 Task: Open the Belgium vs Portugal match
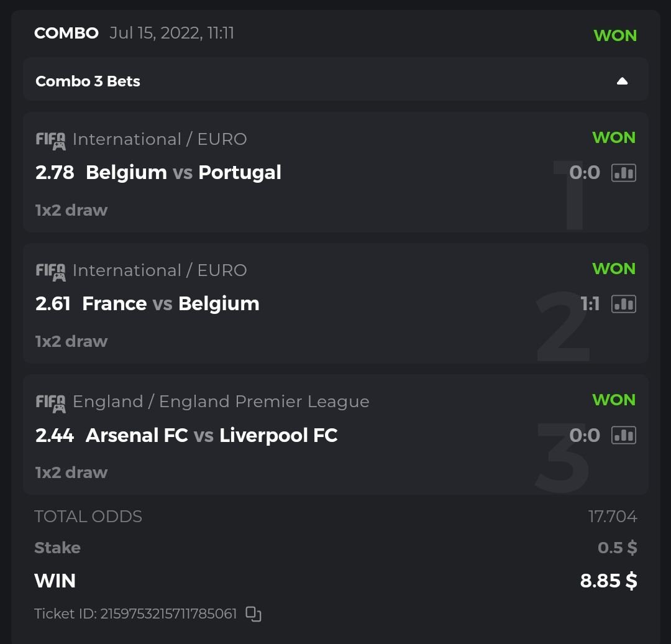[x=183, y=172]
